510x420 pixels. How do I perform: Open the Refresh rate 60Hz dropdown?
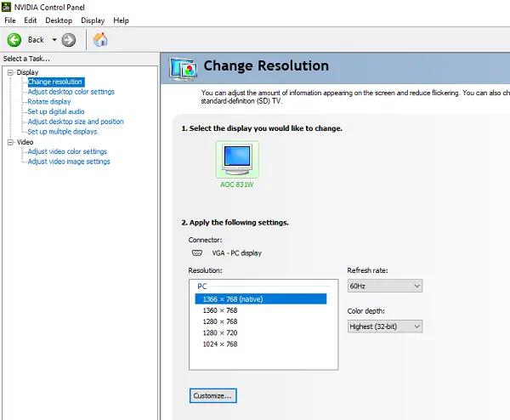tap(385, 286)
